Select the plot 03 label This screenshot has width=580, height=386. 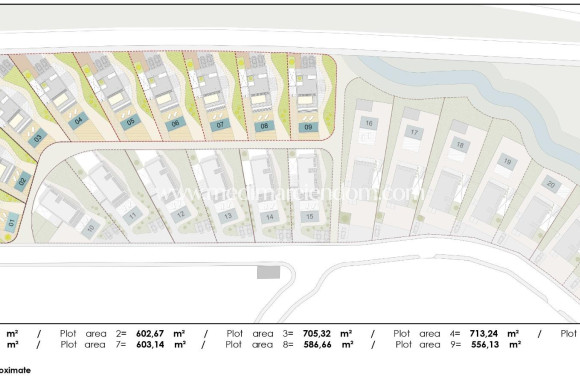38,138
